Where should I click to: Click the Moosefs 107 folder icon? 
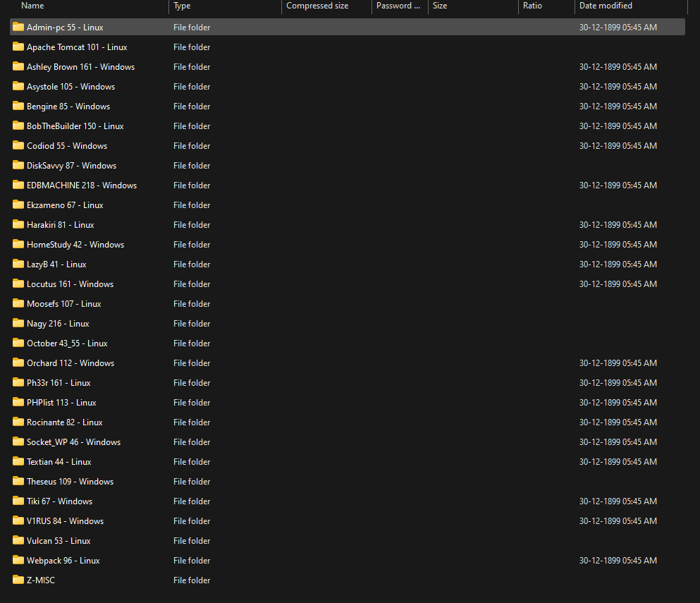[18, 303]
